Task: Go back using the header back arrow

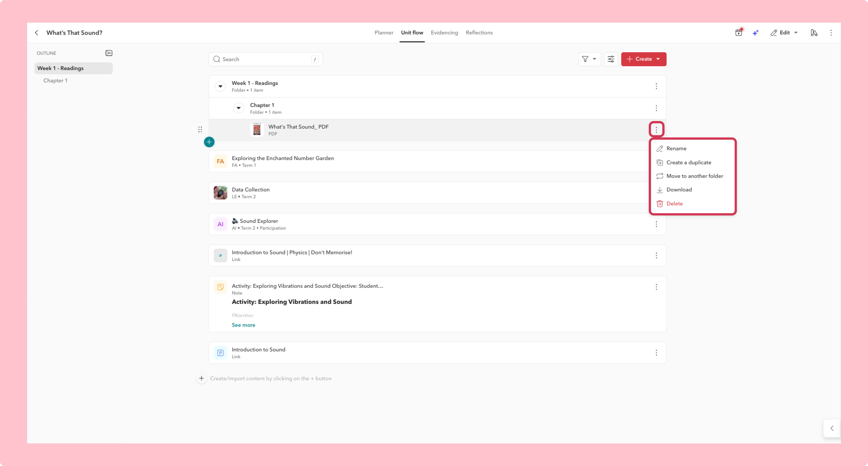Action: pos(36,33)
